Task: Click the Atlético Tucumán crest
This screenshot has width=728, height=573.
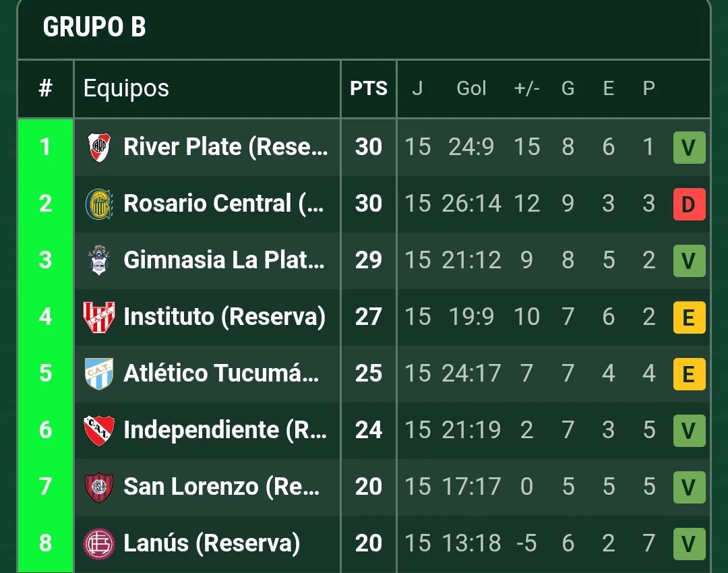Action: 99,373
